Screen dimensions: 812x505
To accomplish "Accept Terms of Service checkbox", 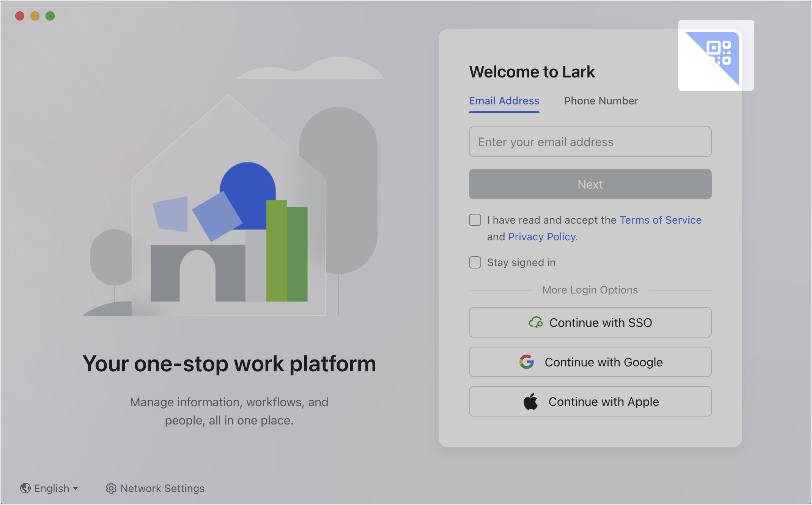I will point(475,220).
